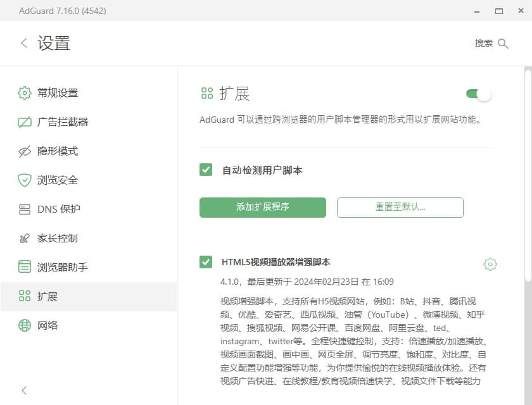Click the 搜索 label
Screen dimensions: 532x405
pos(483,44)
